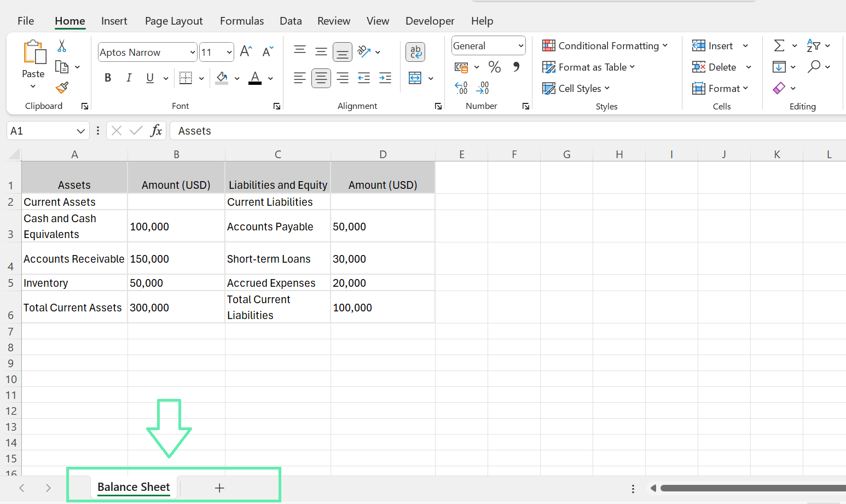
Task: Toggle Center horizontal alignment
Action: click(x=321, y=78)
